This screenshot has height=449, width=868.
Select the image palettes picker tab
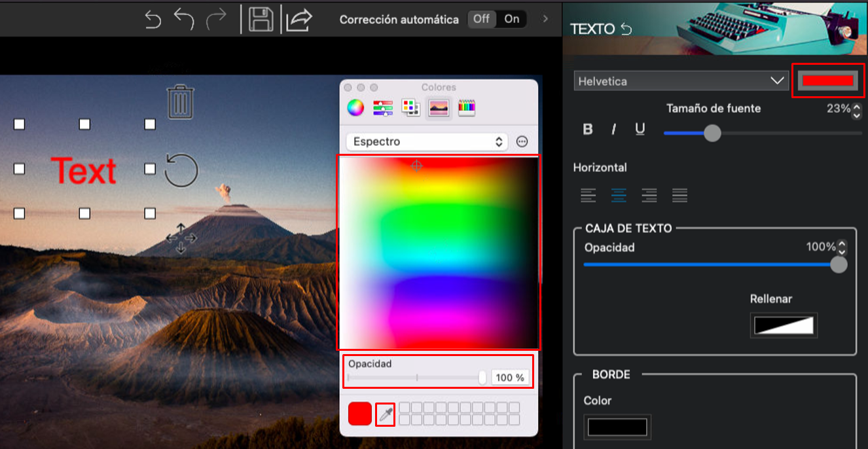[439, 107]
